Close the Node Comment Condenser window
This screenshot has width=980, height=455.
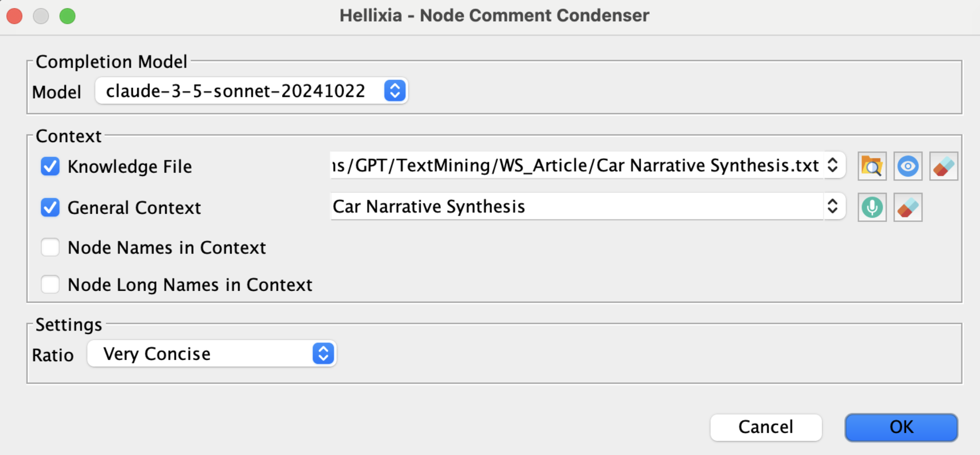tap(15, 16)
